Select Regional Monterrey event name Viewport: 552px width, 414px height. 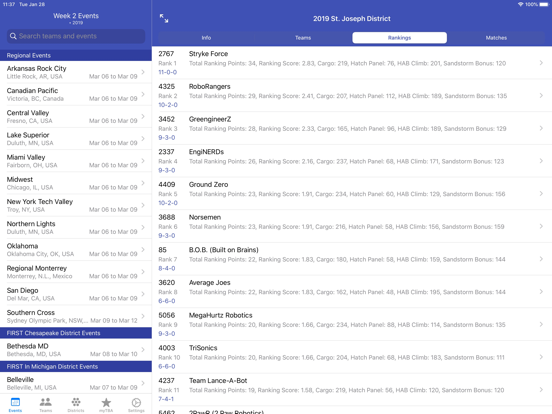(37, 268)
